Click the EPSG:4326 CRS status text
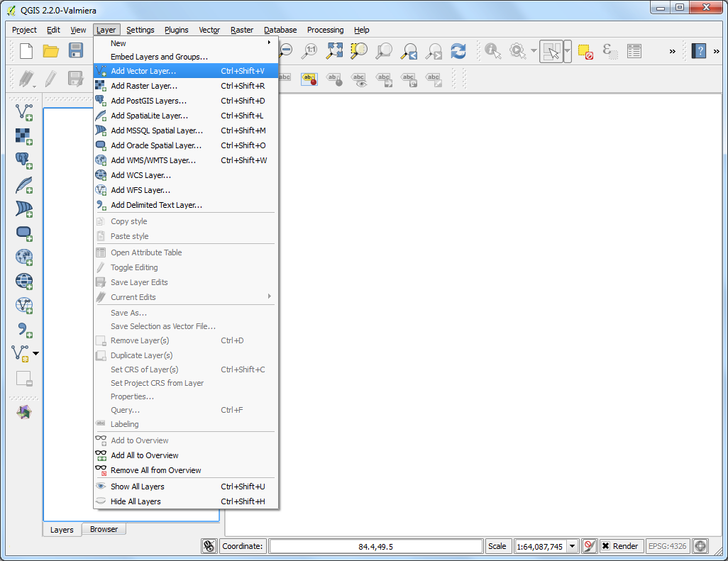 [x=667, y=546]
